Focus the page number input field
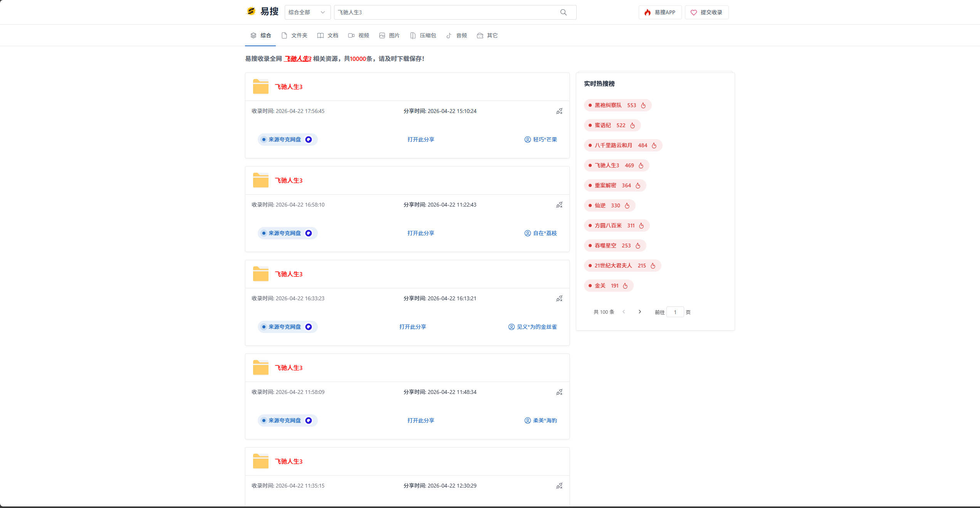 point(675,312)
